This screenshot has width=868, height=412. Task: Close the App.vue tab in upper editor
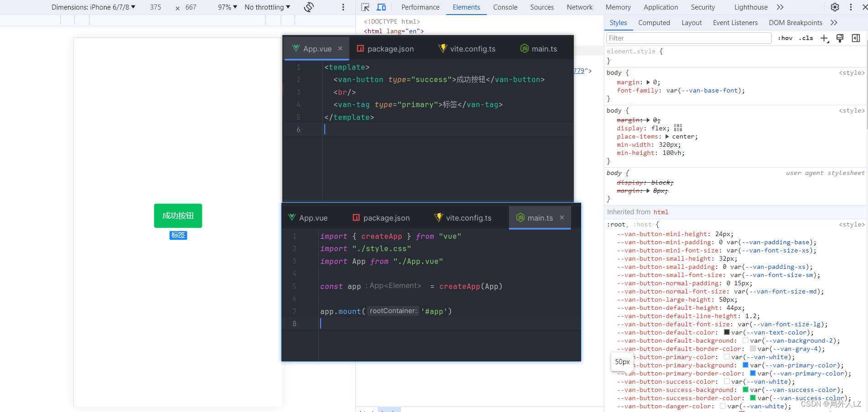pos(340,48)
